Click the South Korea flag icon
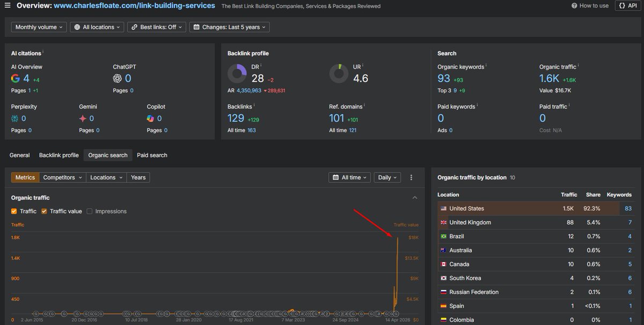 pyautogui.click(x=443, y=278)
